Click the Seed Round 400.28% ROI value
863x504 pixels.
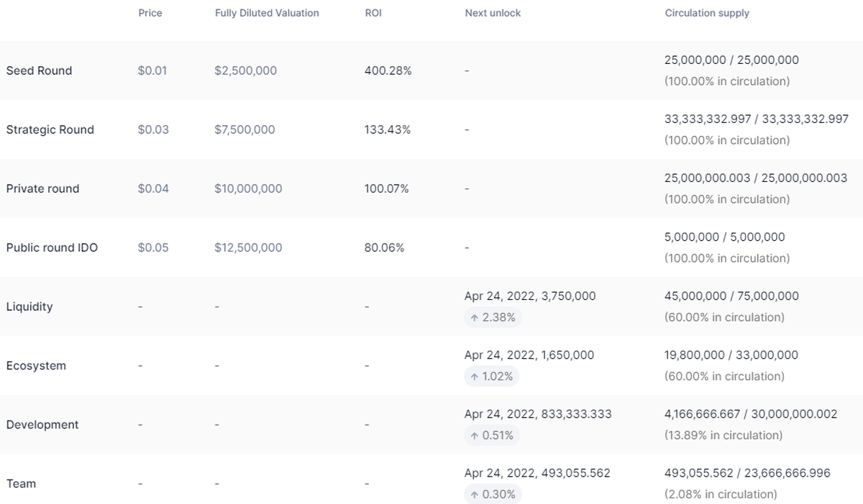click(x=388, y=70)
